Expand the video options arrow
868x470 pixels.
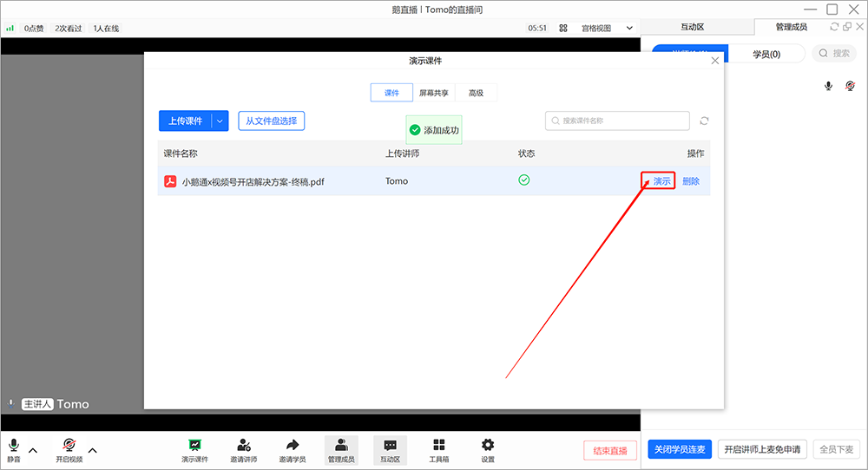93,450
